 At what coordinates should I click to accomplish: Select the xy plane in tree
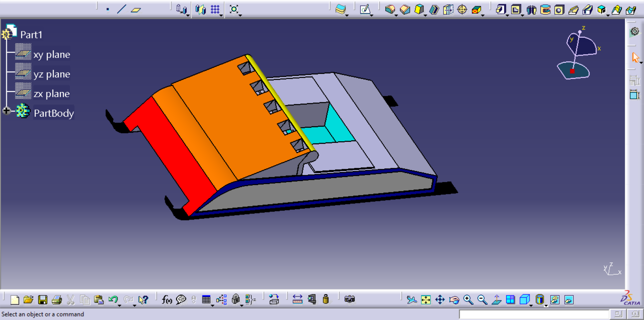coord(52,54)
